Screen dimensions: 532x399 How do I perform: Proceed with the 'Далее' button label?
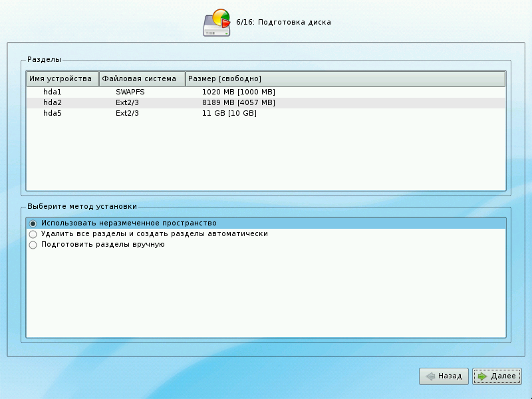[x=503, y=376]
